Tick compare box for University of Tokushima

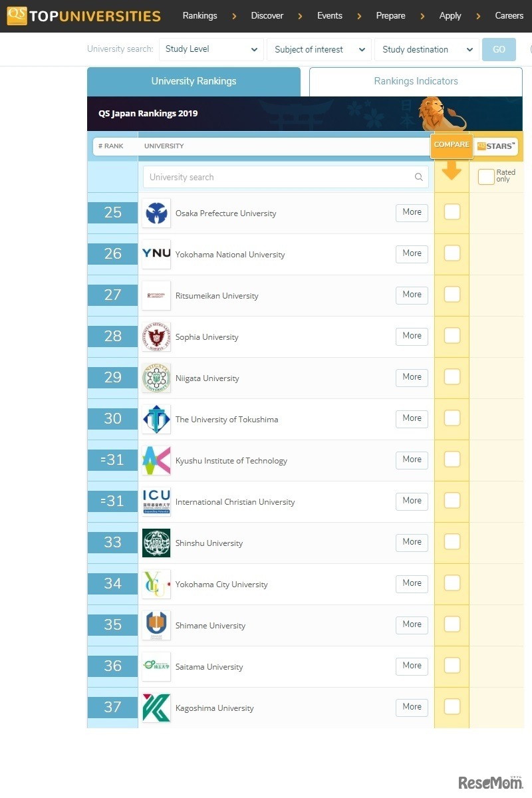[452, 418]
